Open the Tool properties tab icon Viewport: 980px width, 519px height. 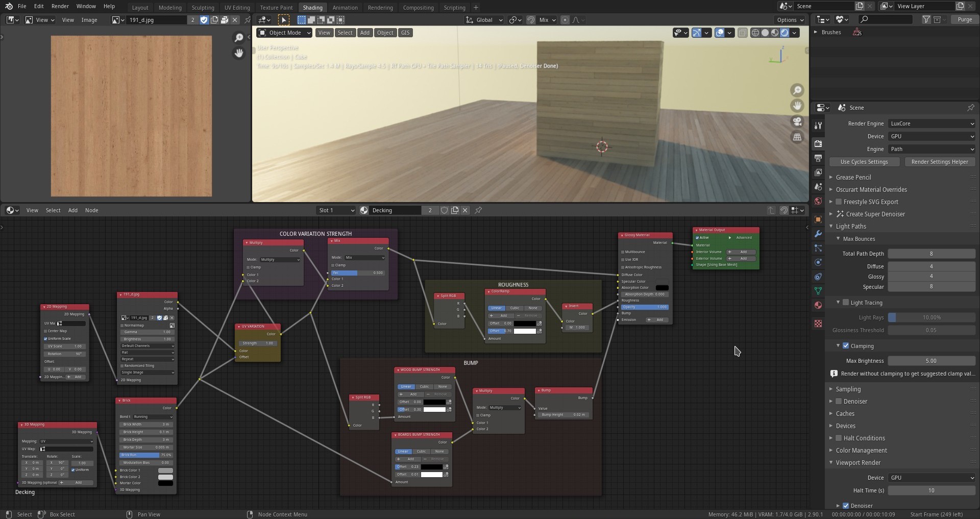click(x=818, y=126)
